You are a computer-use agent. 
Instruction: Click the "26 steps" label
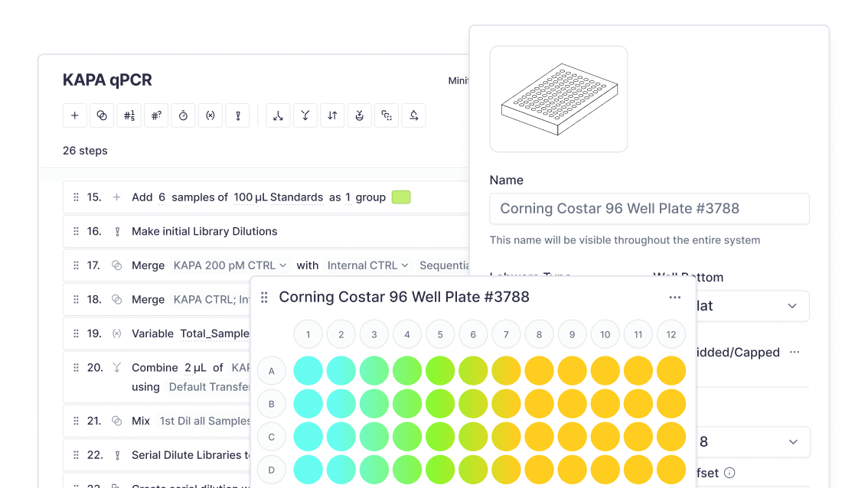click(85, 151)
